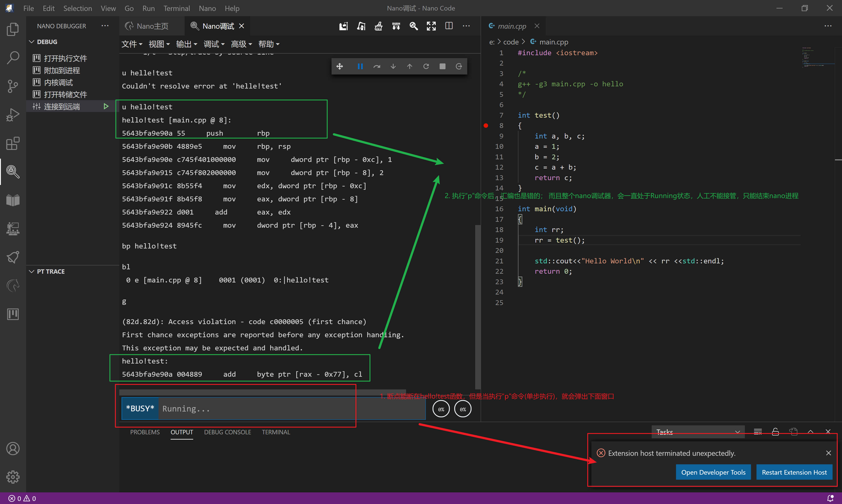842x504 pixels.
Task: Click the second 0% progress circle
Action: pos(463,409)
